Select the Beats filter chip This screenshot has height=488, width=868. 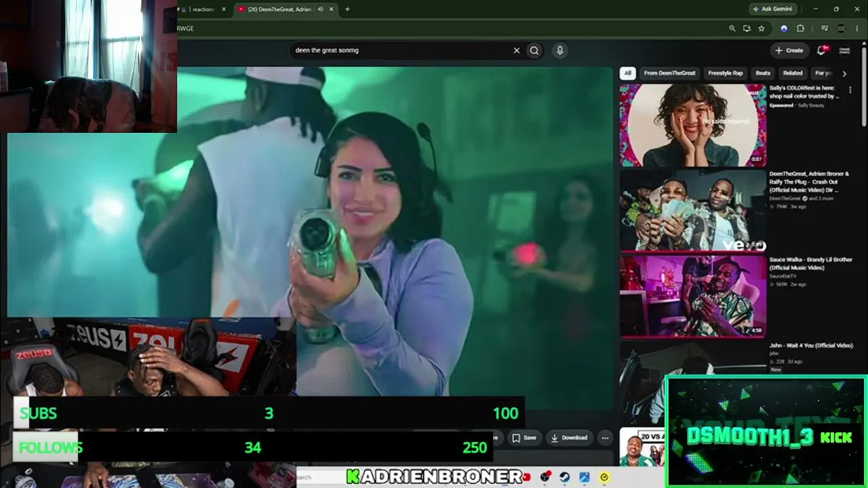pos(763,73)
